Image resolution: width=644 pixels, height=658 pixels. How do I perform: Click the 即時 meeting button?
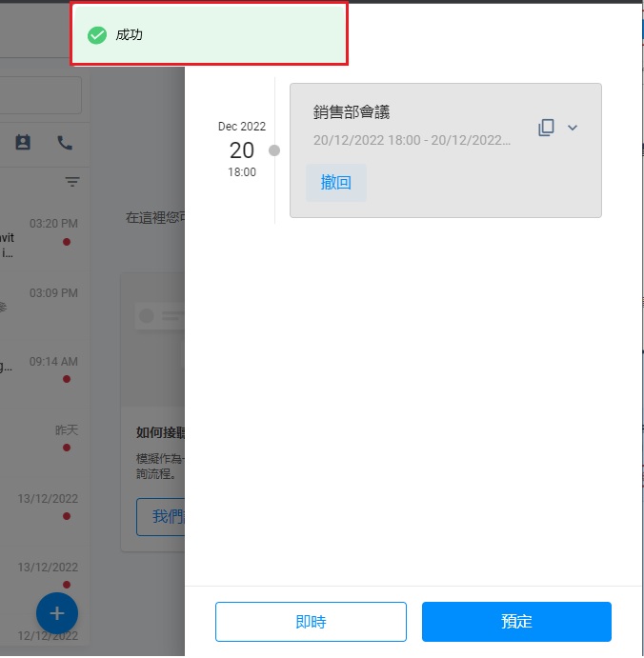click(311, 622)
